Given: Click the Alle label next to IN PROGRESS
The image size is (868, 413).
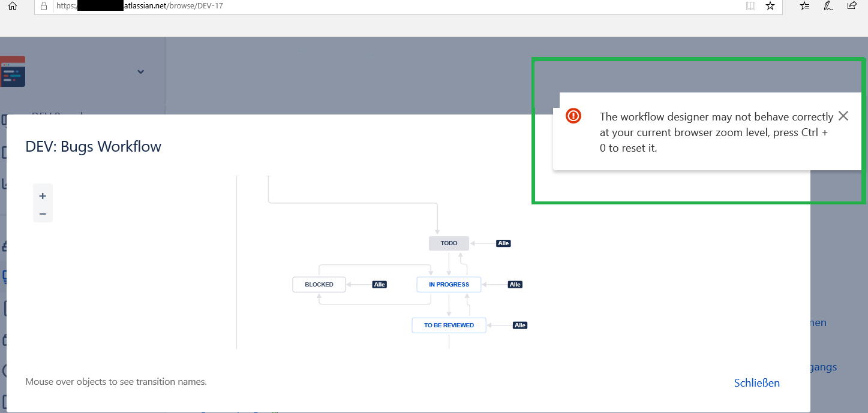Looking at the screenshot, I should coord(515,284).
